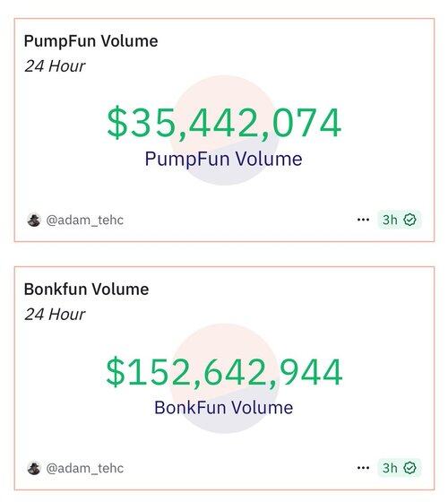Click the PumpFun Volume label below the counter
Screen dimensions: 448x502
click(x=223, y=160)
